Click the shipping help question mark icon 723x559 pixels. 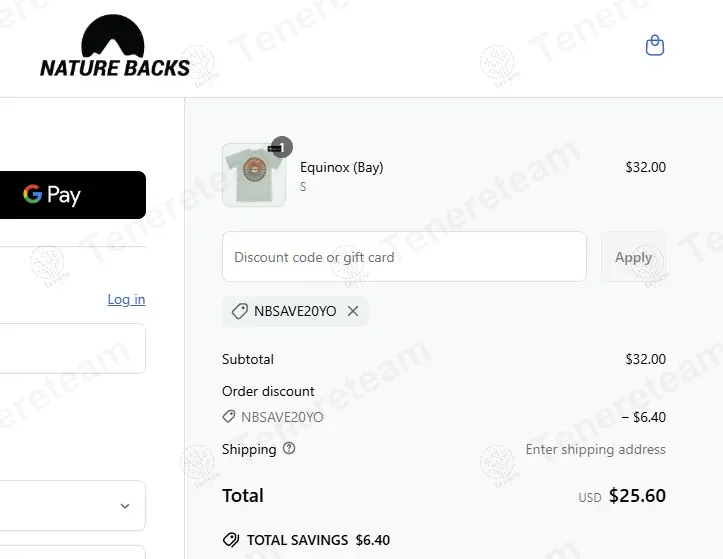(289, 449)
